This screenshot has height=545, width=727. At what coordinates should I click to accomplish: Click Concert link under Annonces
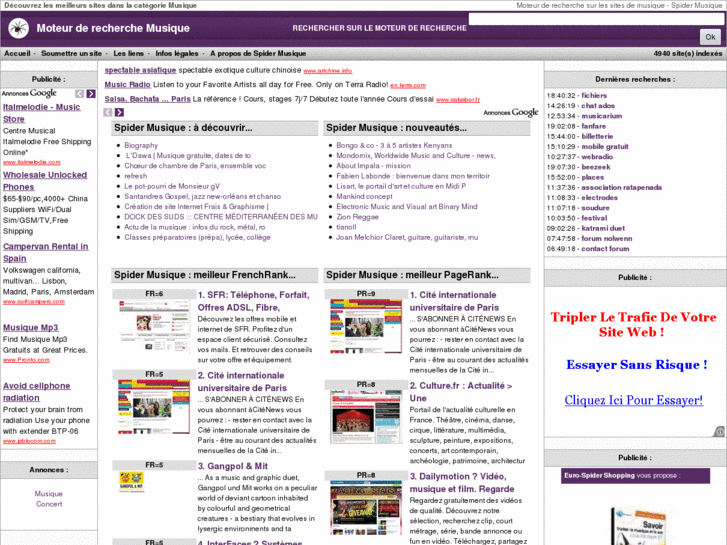pyautogui.click(x=49, y=504)
